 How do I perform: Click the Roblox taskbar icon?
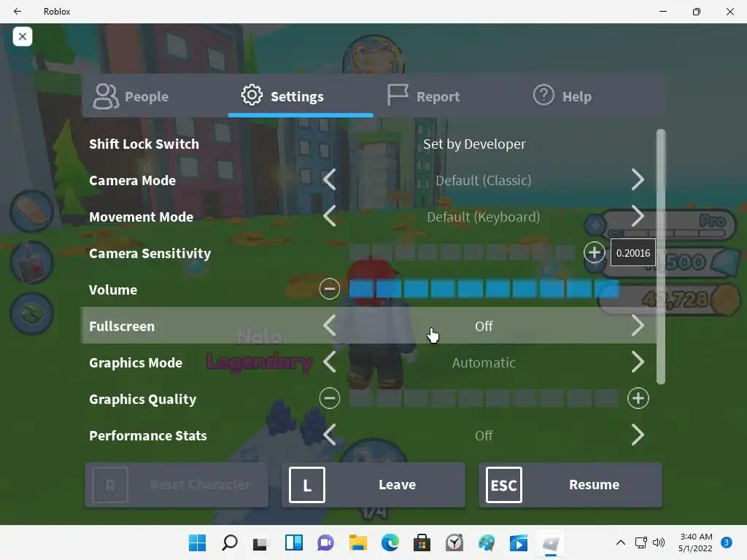coord(551,542)
